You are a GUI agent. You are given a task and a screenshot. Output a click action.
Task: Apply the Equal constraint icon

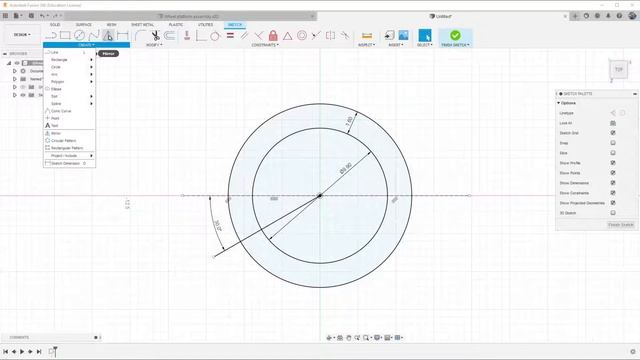click(230, 36)
